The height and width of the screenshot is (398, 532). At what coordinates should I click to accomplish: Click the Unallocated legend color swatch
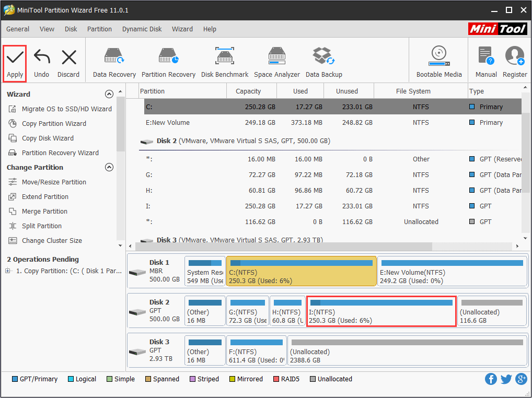(x=313, y=379)
